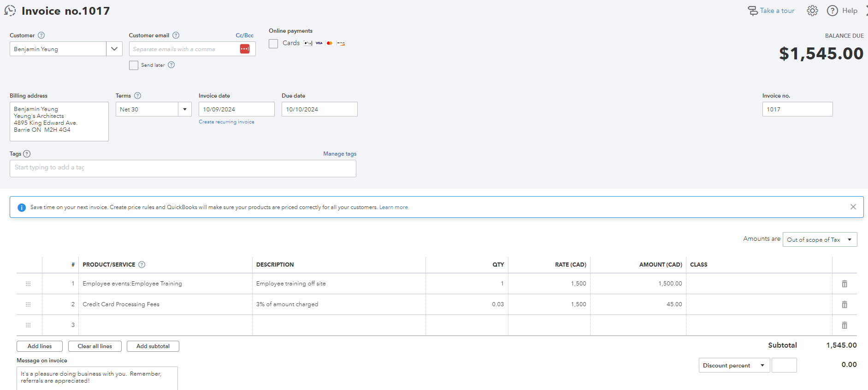Click the Help question mark icon
Screen dimensions: 868x390
(x=833, y=11)
